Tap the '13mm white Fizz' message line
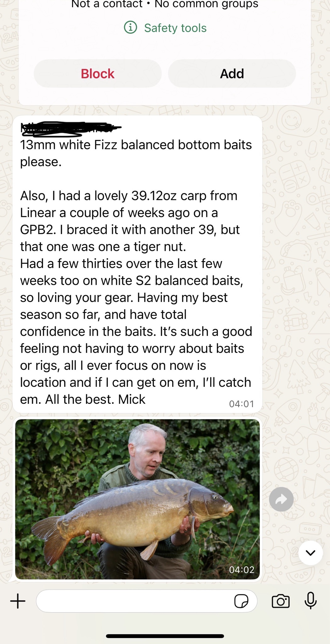 pyautogui.click(x=136, y=145)
